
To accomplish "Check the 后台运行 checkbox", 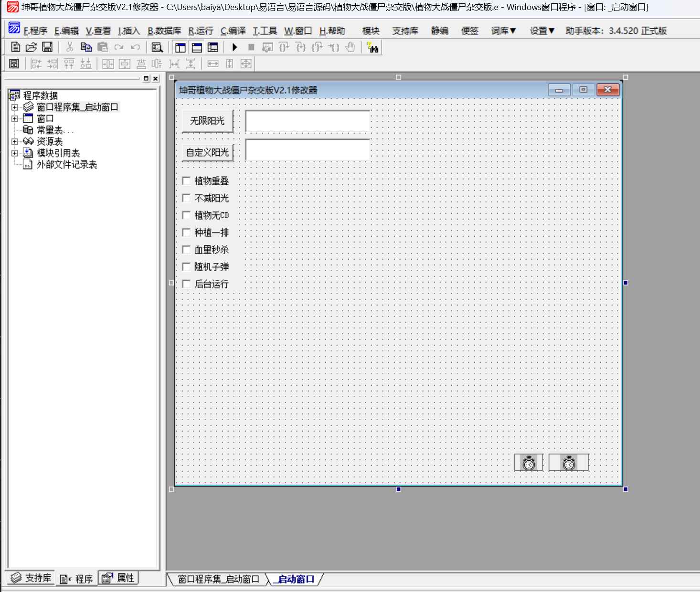I will tap(186, 284).
